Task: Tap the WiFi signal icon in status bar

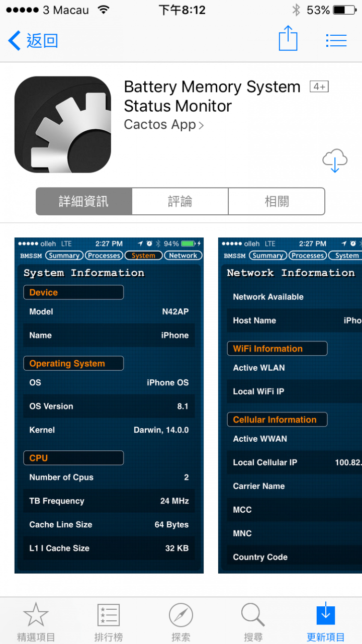Action: pos(104,10)
